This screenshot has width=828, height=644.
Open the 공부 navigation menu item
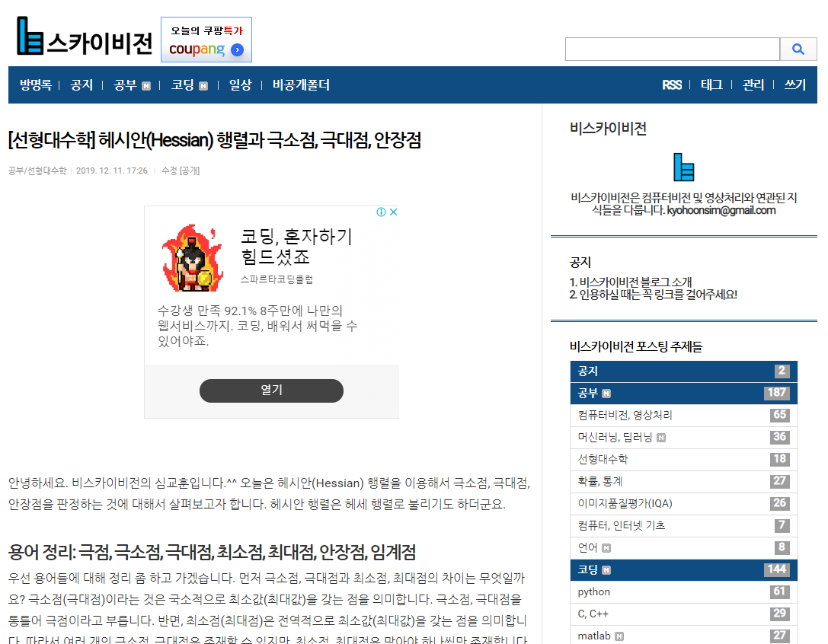tap(125, 85)
